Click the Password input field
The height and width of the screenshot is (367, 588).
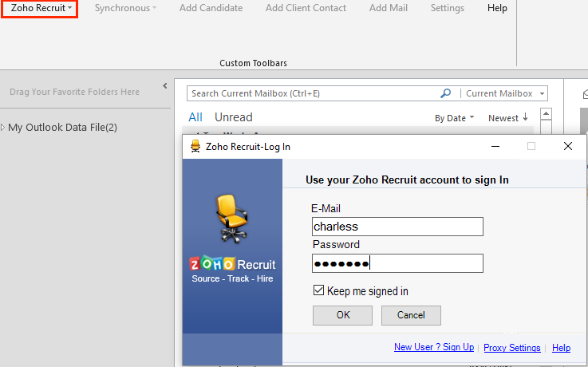click(397, 263)
